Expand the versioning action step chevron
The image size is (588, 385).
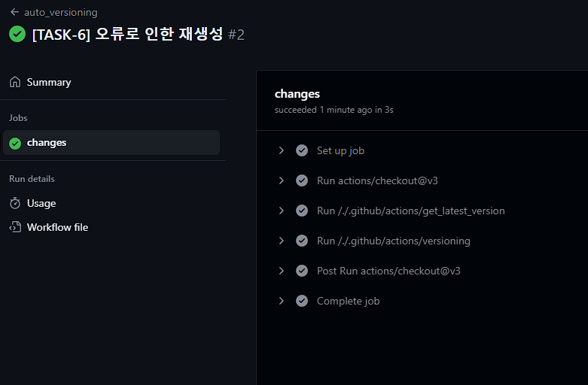pyautogui.click(x=282, y=241)
